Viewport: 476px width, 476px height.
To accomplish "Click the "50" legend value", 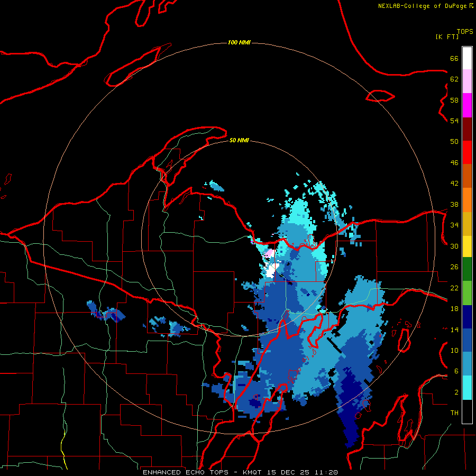I will click(454, 142).
